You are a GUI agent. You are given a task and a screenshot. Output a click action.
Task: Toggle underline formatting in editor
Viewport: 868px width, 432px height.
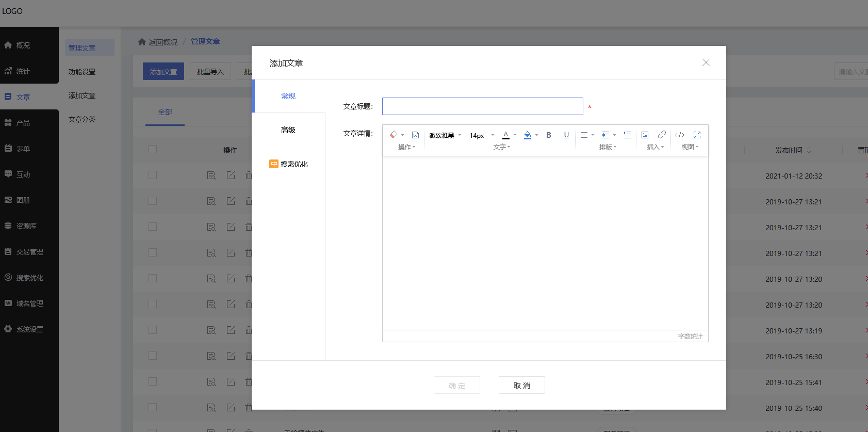566,135
